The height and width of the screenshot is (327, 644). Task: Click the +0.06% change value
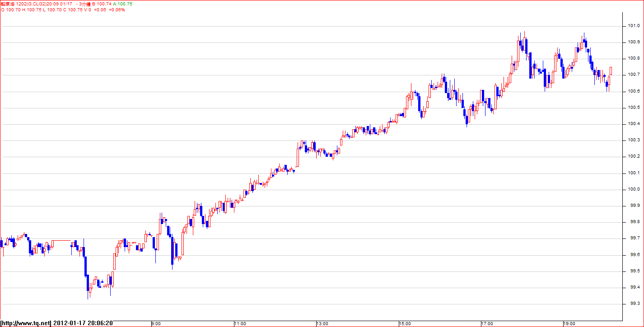tap(117, 9)
